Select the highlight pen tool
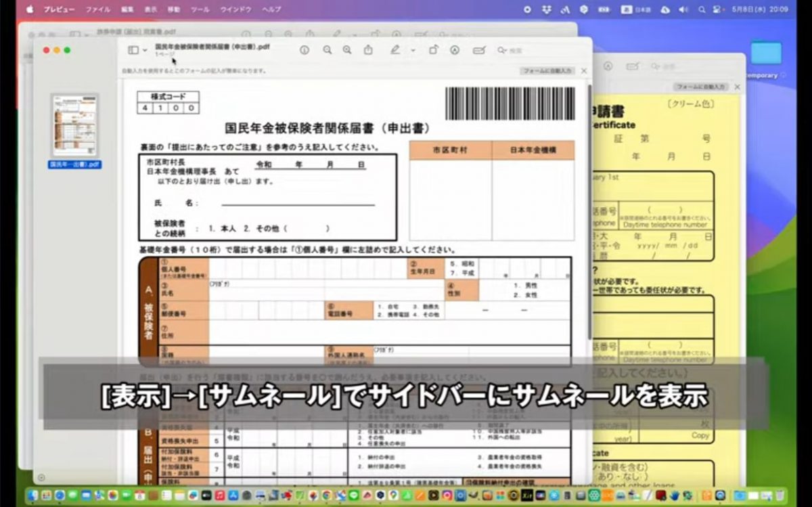The image size is (812, 507). (395, 50)
